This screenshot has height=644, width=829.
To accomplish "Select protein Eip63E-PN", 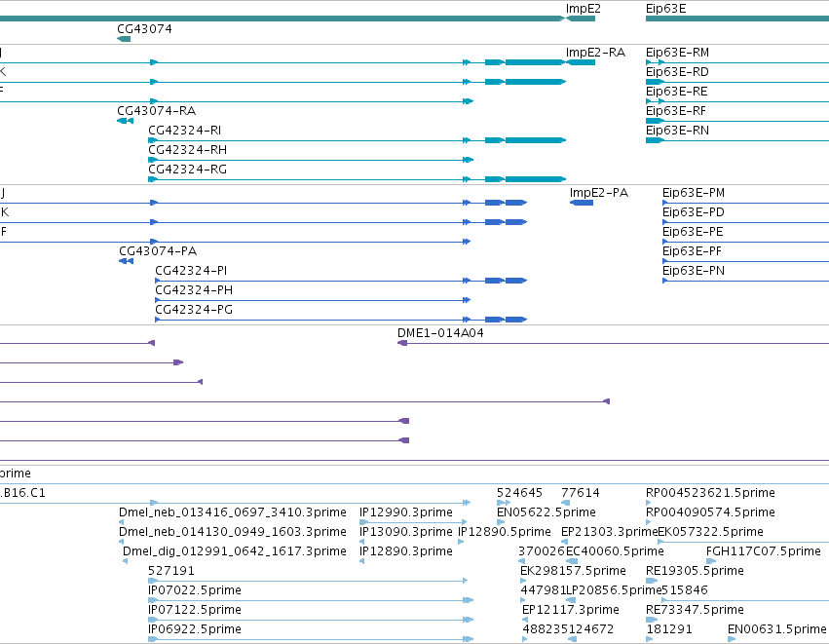I will 694,271.
